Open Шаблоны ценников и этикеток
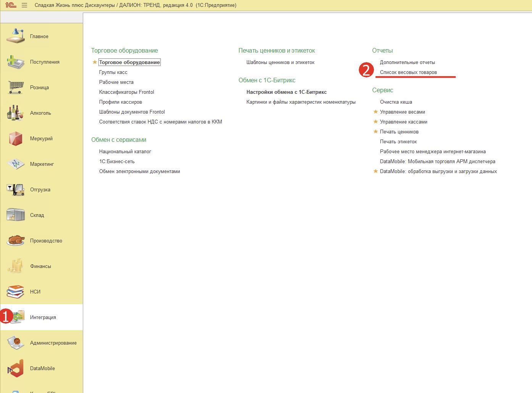This screenshot has height=393, width=532. (x=281, y=62)
